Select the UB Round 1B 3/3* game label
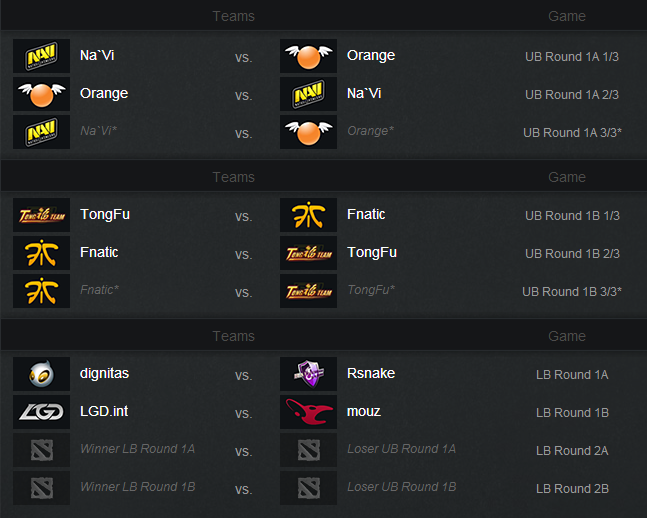Viewport: 647px width, 518px height. point(572,291)
